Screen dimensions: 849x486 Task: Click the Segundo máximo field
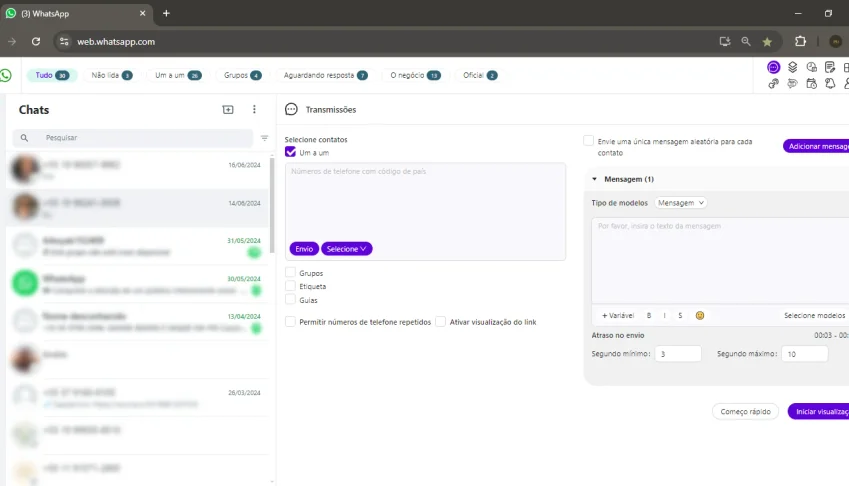[x=805, y=354]
